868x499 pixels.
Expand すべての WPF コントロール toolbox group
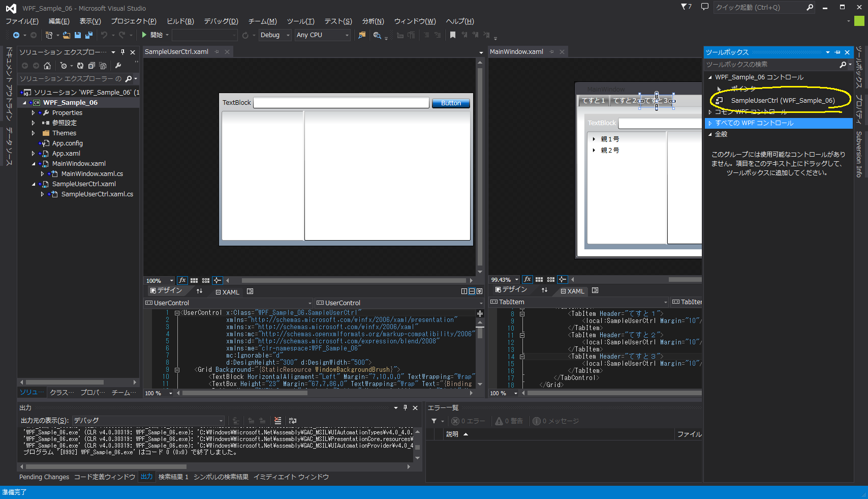click(x=710, y=123)
